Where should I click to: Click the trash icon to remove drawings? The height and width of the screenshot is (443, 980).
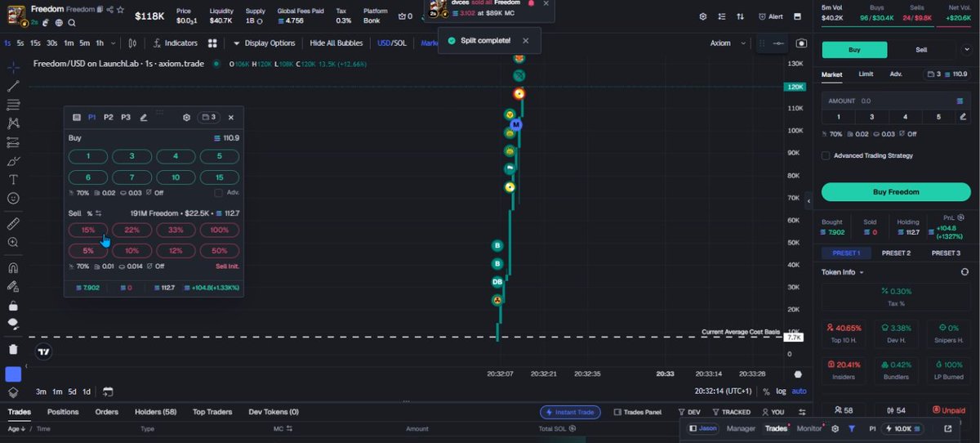pyautogui.click(x=13, y=349)
